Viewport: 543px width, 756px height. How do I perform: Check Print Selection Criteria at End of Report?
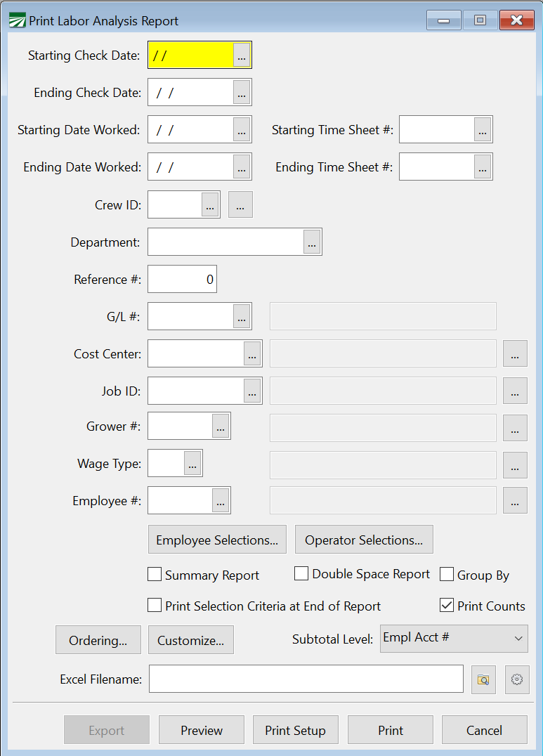pyautogui.click(x=155, y=605)
